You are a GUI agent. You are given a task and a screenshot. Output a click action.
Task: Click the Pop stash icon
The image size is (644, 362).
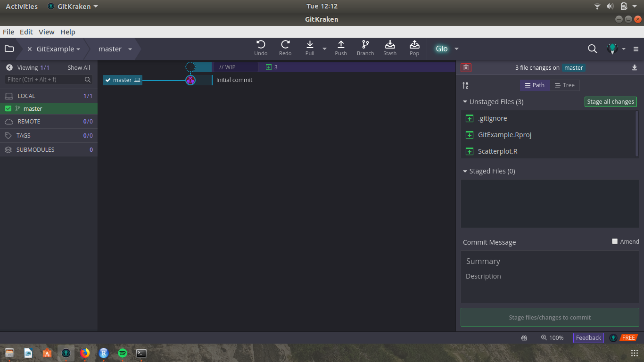[x=414, y=45]
